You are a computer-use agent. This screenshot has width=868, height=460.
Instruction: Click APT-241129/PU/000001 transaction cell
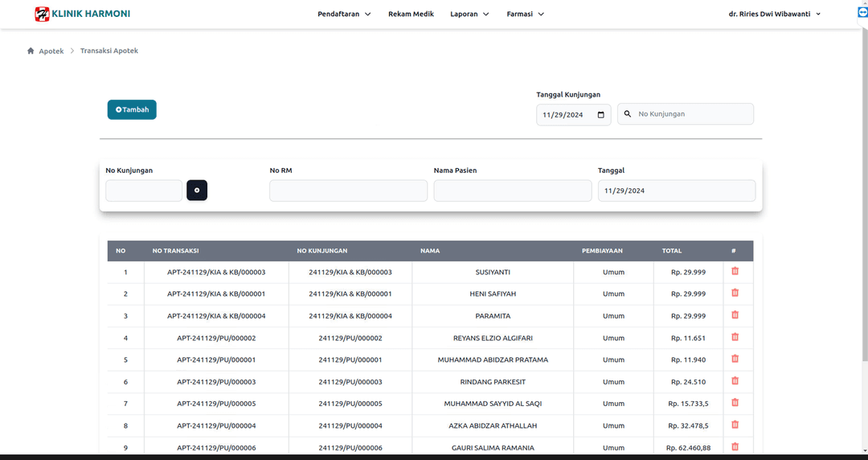[x=216, y=359]
